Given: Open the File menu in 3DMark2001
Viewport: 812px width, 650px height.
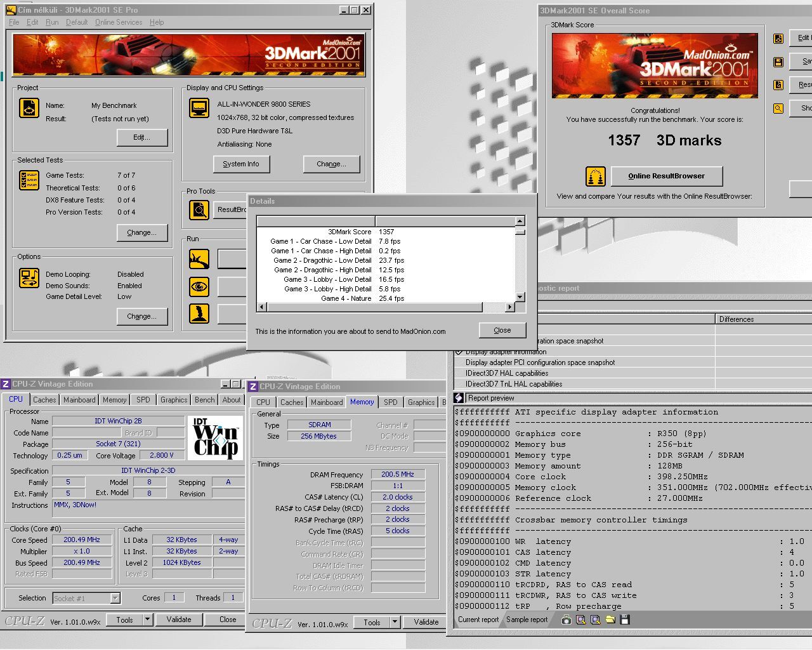Looking at the screenshot, I should pos(14,22).
